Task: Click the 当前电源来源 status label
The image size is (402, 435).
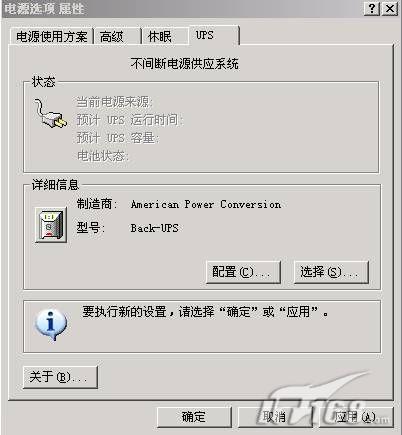Action: (114, 102)
